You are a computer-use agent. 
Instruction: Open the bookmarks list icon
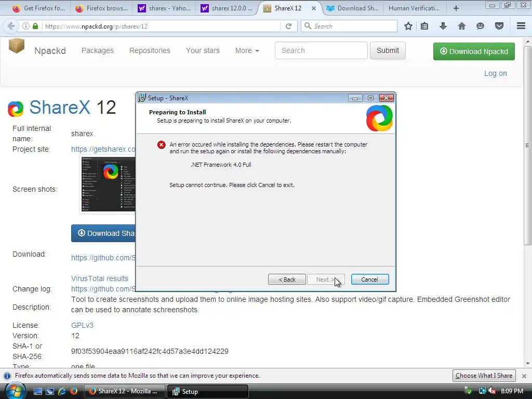point(424,26)
